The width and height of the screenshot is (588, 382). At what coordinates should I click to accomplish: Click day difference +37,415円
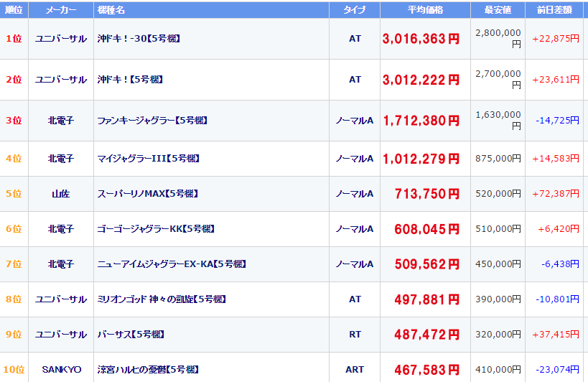point(556,335)
